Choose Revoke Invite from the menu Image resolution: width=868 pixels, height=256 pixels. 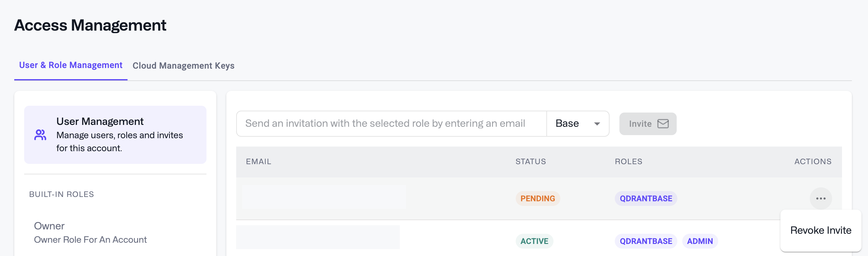pos(821,230)
